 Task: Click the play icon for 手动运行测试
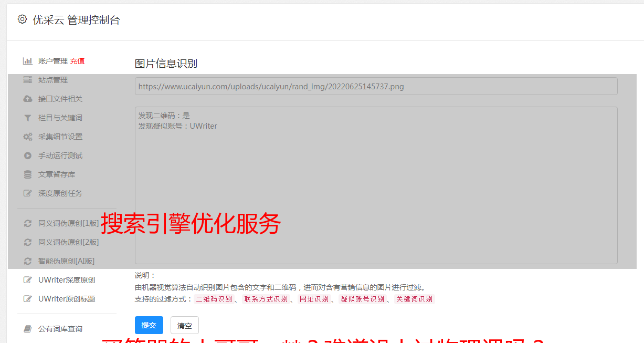pyautogui.click(x=28, y=155)
